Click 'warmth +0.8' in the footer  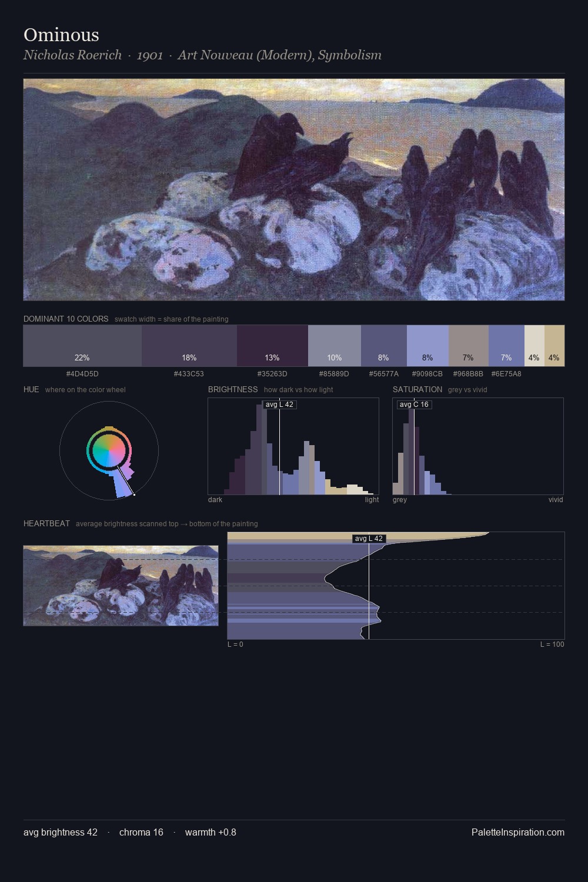pyautogui.click(x=211, y=832)
